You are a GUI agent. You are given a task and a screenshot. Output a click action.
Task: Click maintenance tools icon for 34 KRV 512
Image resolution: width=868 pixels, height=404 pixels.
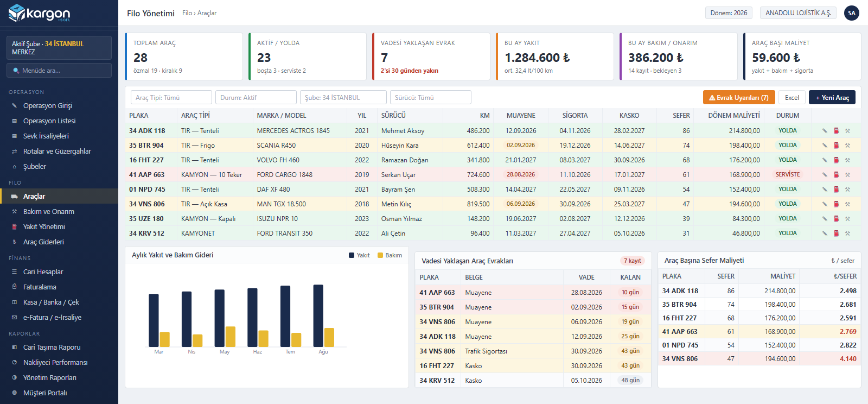click(x=847, y=233)
